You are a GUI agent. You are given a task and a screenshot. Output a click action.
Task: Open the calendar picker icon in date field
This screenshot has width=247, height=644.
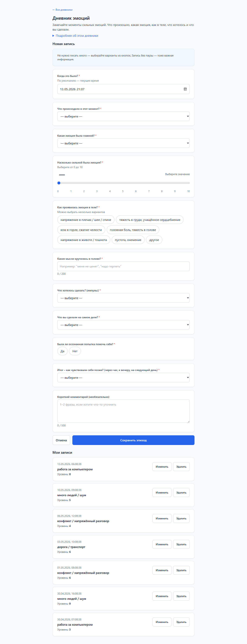click(x=185, y=89)
